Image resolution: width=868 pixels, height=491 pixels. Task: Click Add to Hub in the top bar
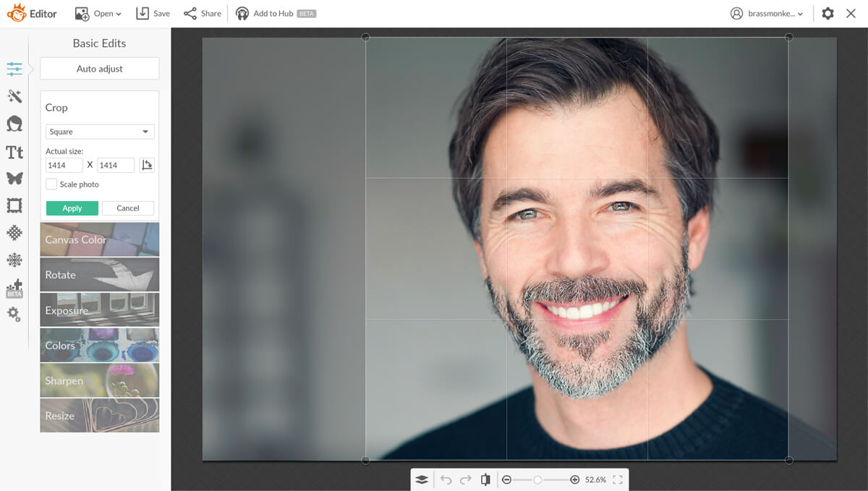(276, 13)
